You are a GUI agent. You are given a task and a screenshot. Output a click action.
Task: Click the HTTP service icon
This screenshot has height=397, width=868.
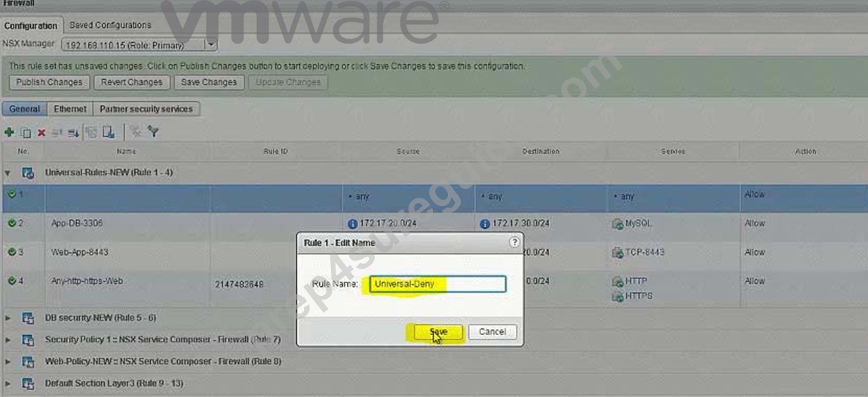[617, 282]
